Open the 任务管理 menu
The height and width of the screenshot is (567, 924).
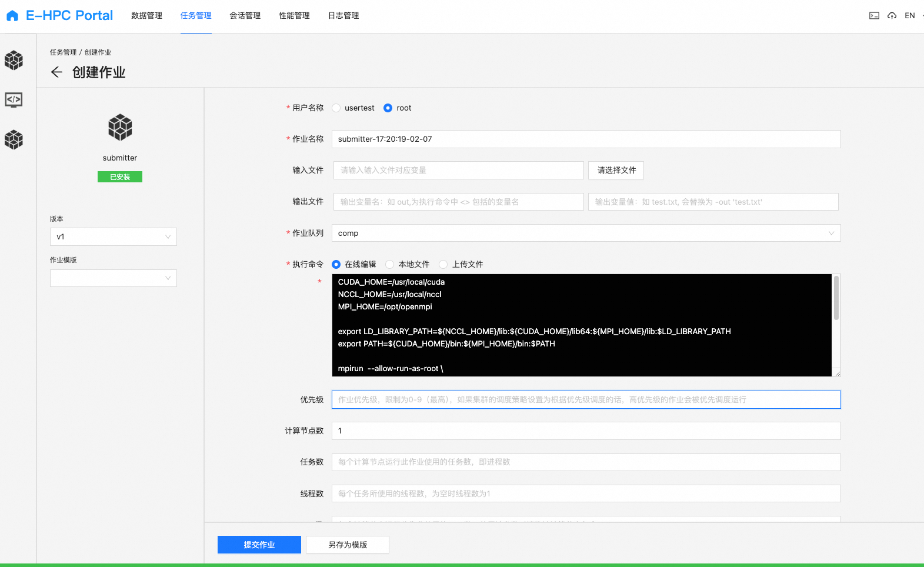(x=196, y=16)
